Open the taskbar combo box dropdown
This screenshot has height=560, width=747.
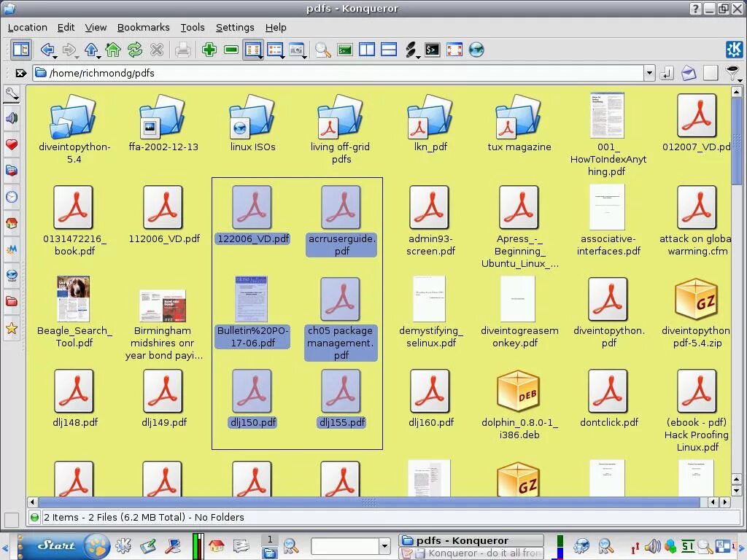pyautogui.click(x=384, y=545)
